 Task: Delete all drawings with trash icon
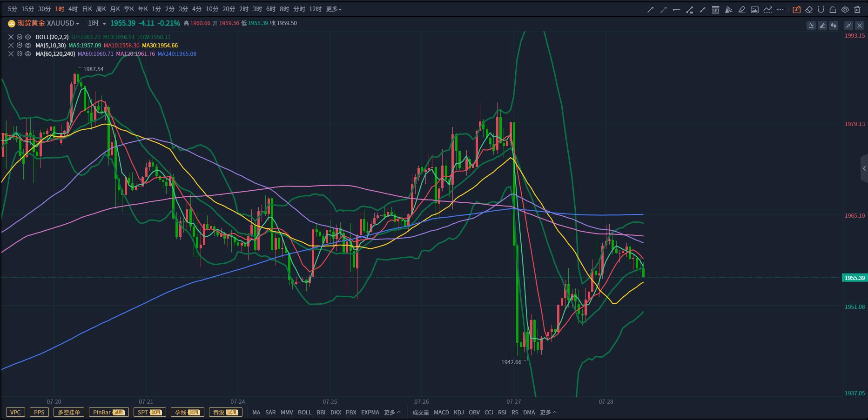857,9
